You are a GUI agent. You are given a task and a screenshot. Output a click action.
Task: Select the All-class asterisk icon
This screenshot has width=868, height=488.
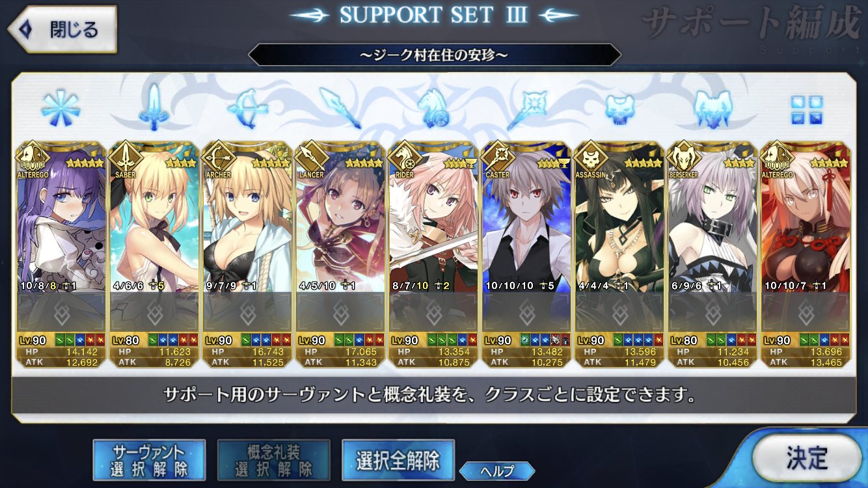(61, 107)
